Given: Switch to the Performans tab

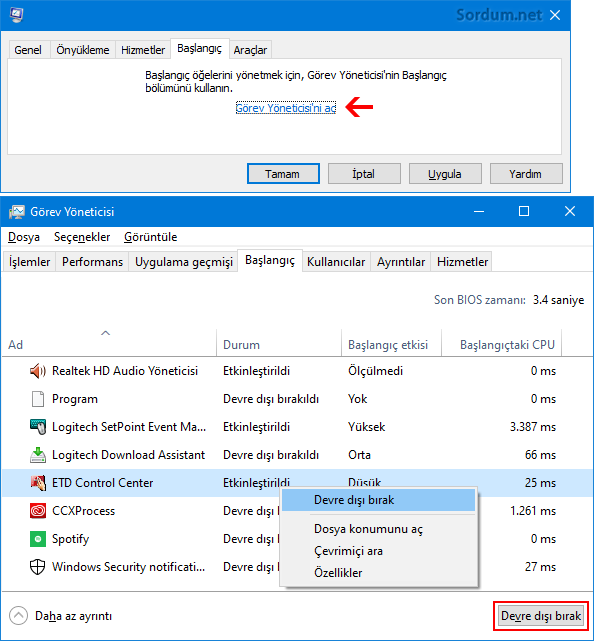Looking at the screenshot, I should [92, 262].
